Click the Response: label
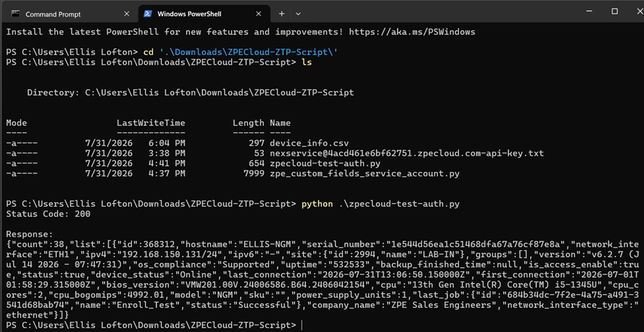The width and height of the screenshot is (644, 332). [x=30, y=234]
